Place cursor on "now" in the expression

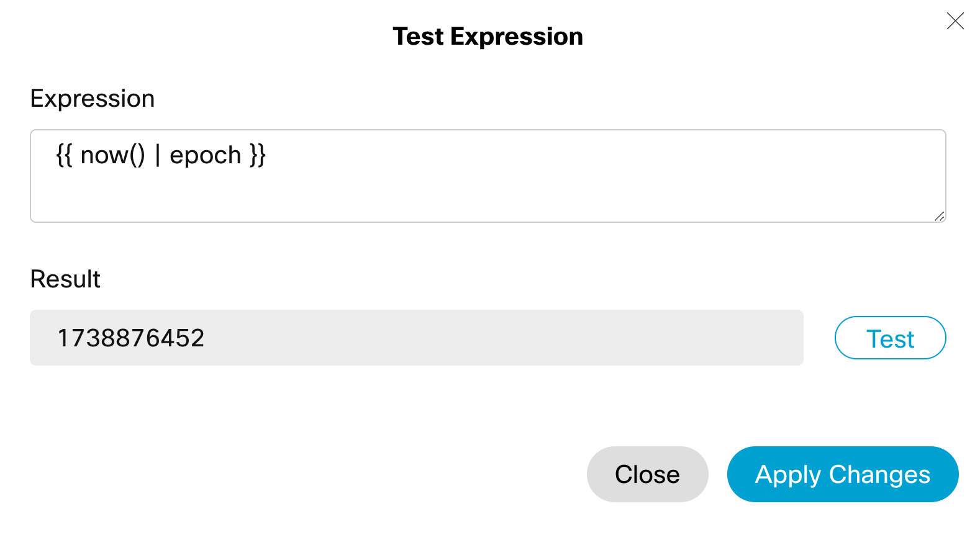[104, 155]
